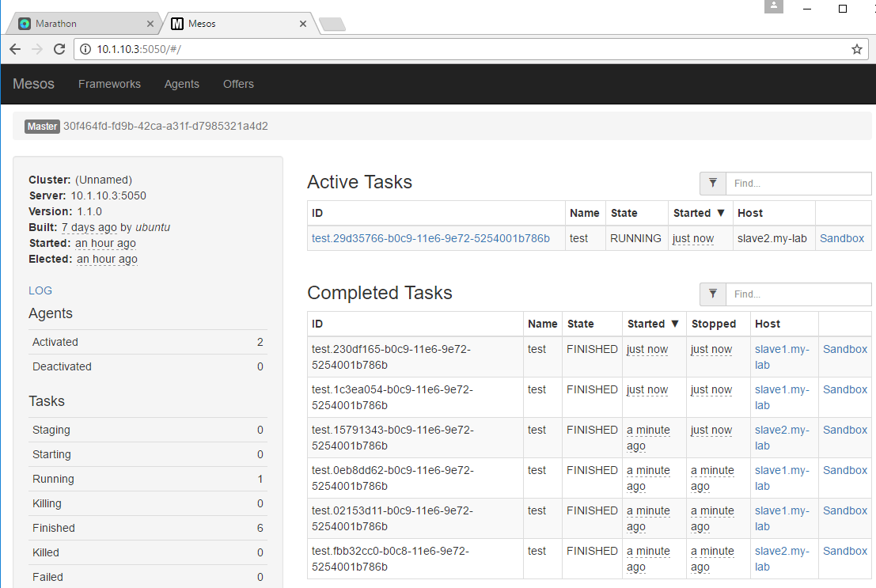Open slave2.my-lab host of test.15791343
The image size is (876, 588).
[782, 438]
